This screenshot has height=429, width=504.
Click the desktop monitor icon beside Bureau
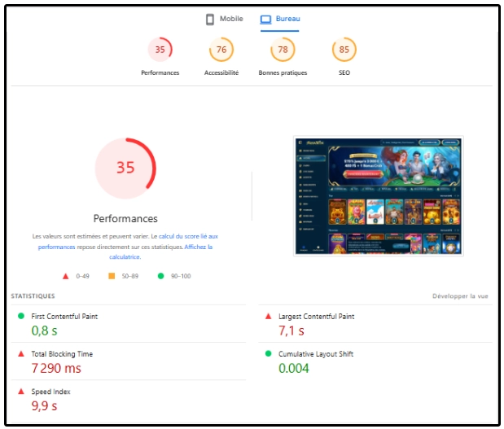pyautogui.click(x=265, y=19)
